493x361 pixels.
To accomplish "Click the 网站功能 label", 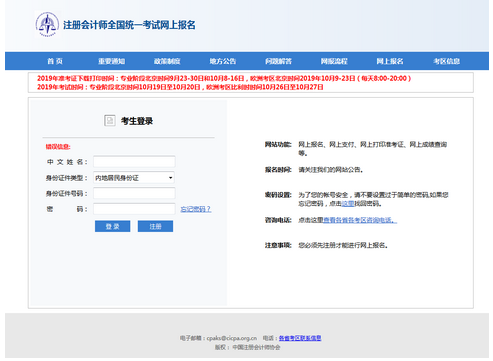I will [x=278, y=144].
